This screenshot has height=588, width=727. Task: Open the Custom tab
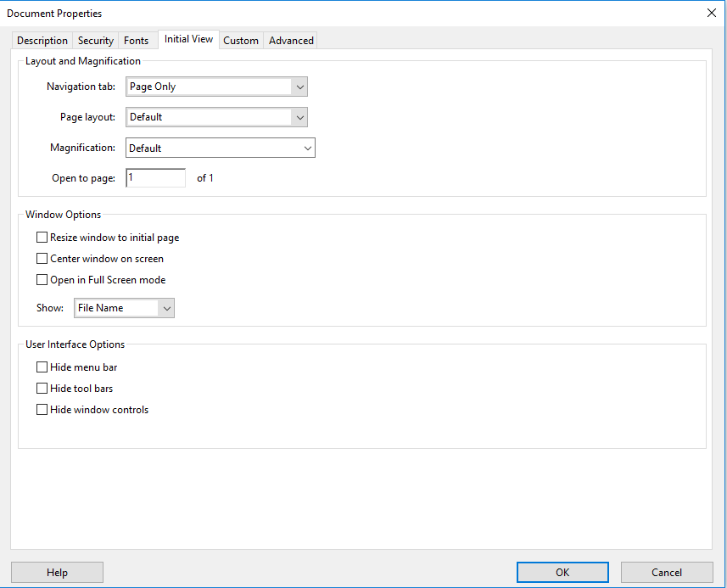(241, 41)
